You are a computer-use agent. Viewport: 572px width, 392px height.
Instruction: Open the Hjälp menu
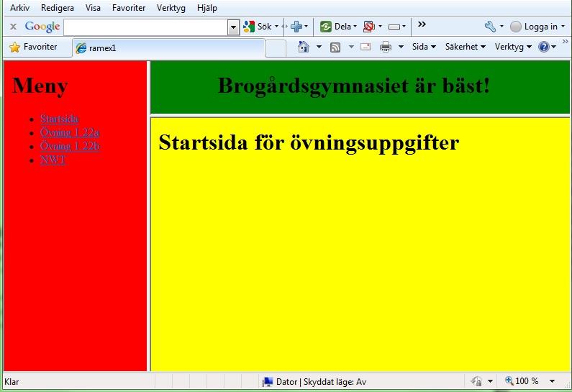click(x=206, y=8)
